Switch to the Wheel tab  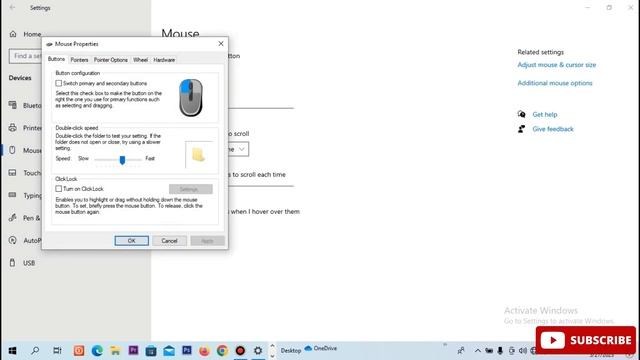[140, 60]
